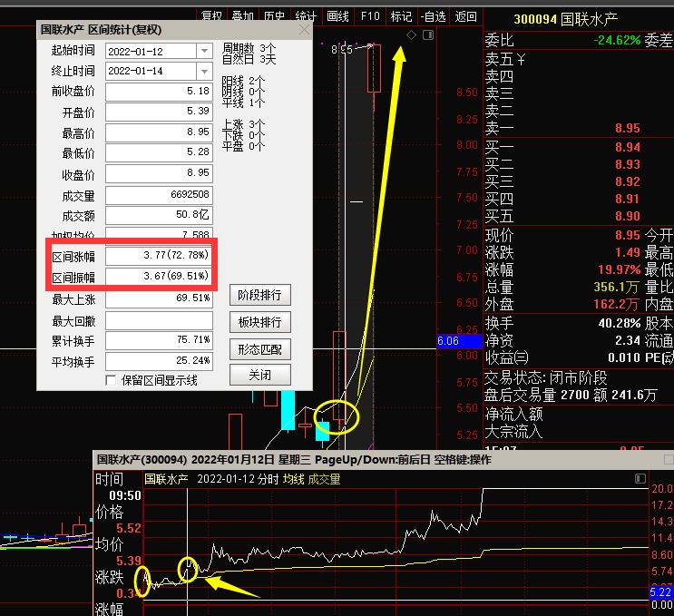The height and width of the screenshot is (616, 674).
Task: Click the 成交量 legend in the intraday chart
Action: (324, 479)
